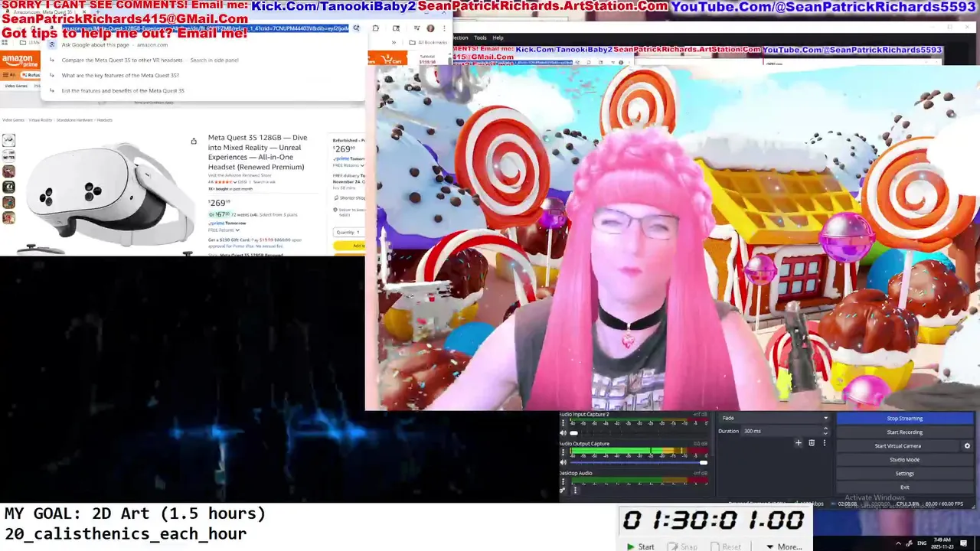The width and height of the screenshot is (980, 551).
Task: Click timer Reset button
Action: pos(726,546)
